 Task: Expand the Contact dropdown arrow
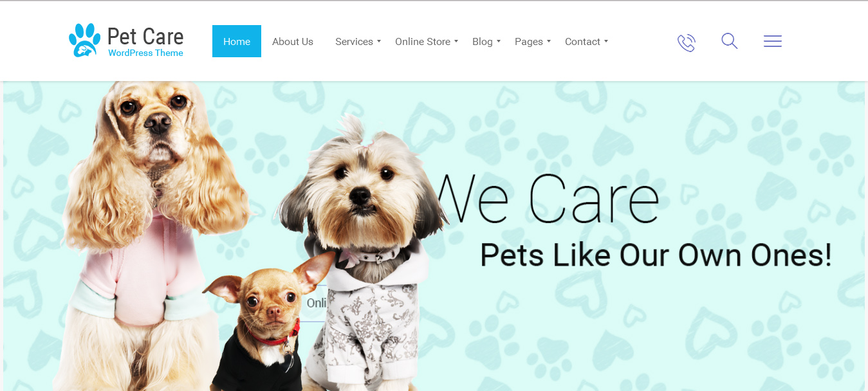pos(606,41)
